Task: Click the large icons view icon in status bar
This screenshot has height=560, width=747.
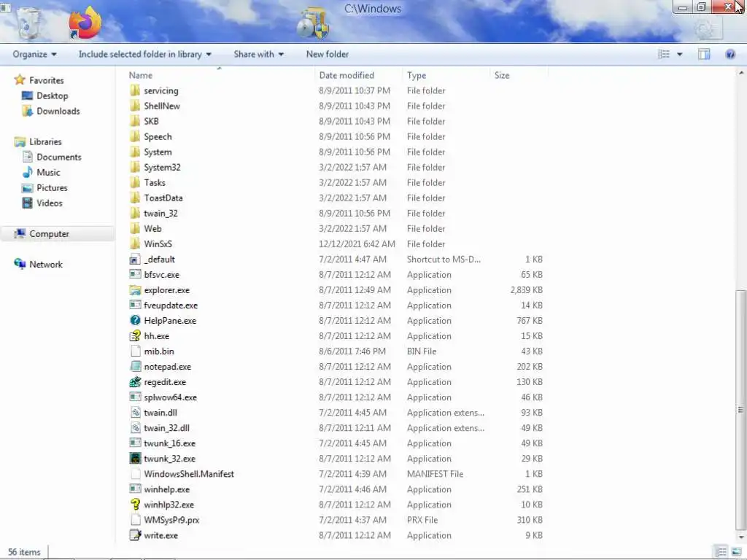Action: (736, 552)
